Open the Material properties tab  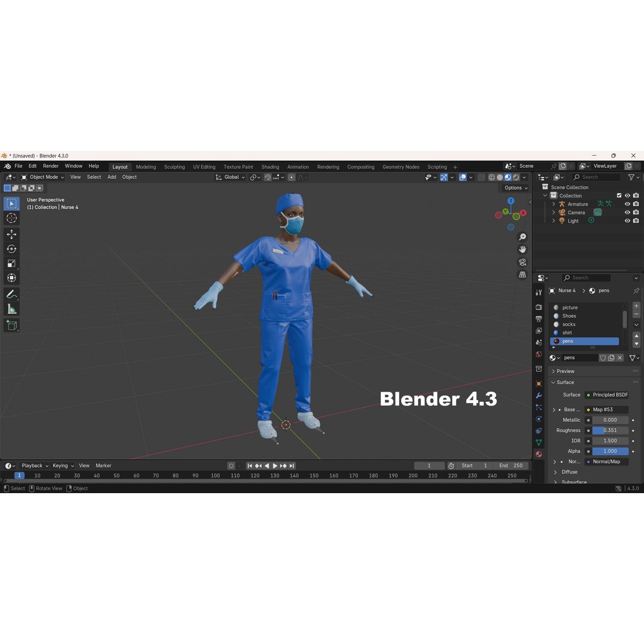(539, 454)
